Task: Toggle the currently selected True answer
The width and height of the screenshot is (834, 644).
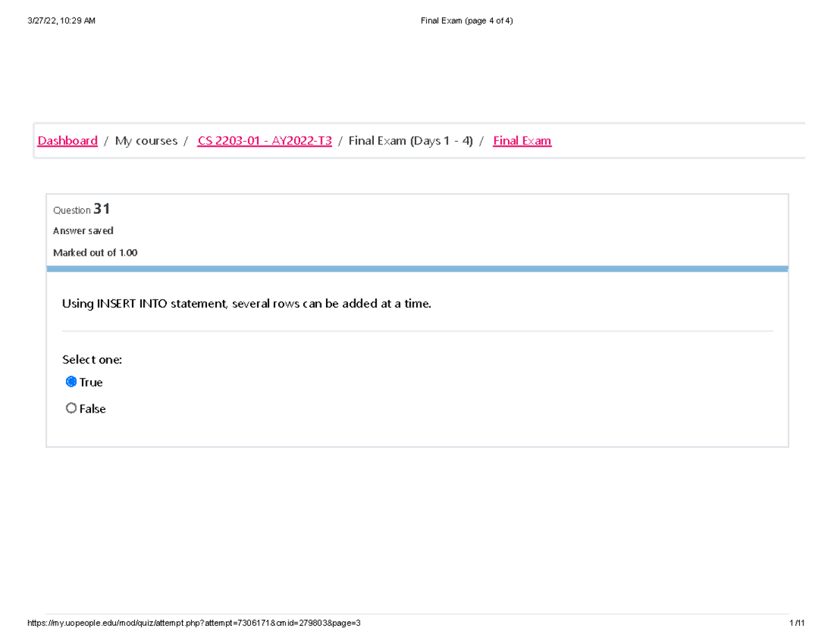Action: [x=72, y=381]
